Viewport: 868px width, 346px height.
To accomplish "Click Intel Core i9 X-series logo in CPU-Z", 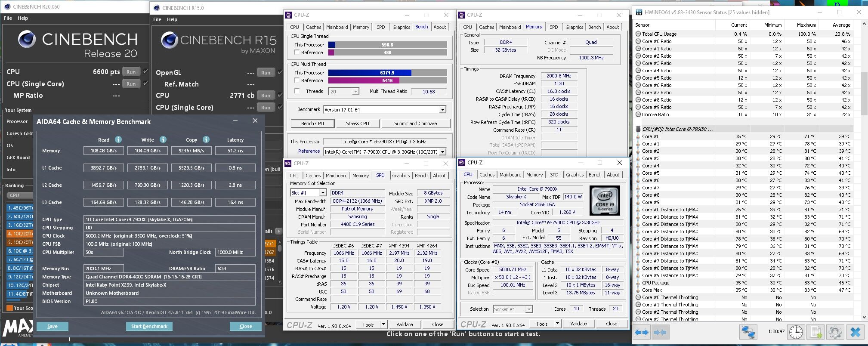I will (x=605, y=201).
